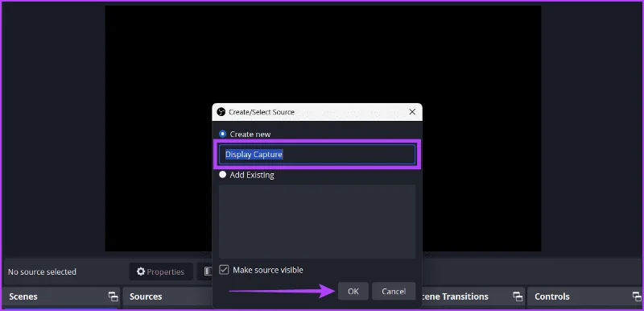This screenshot has width=644, height=311.
Task: Open source Properties button
Action: (x=161, y=272)
